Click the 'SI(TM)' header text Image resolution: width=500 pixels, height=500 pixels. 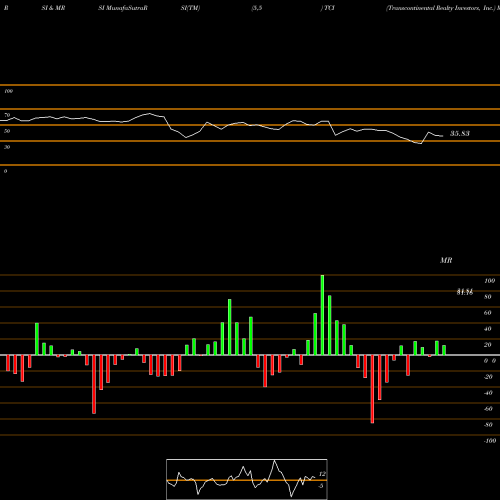coord(190,8)
